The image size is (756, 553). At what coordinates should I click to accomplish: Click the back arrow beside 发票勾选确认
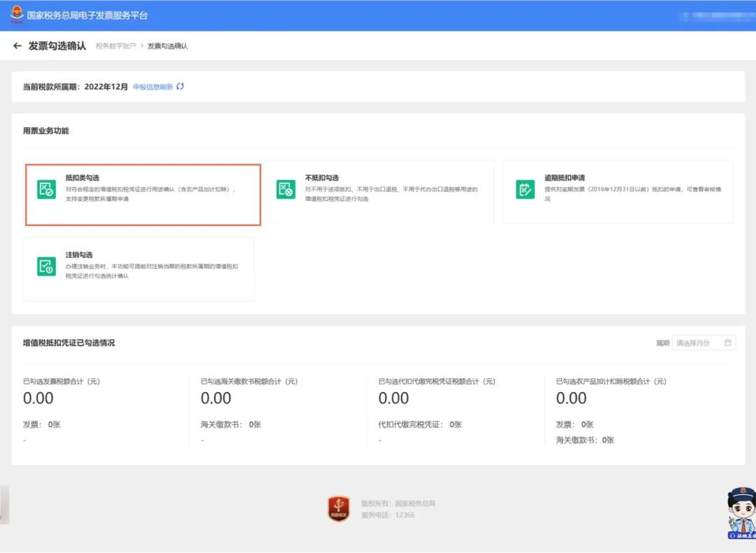click(17, 46)
